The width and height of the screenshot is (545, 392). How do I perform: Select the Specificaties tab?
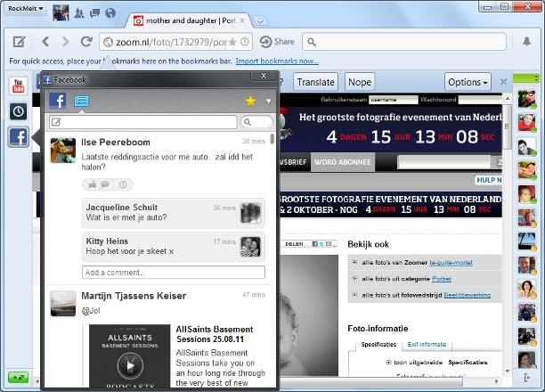[x=378, y=345]
